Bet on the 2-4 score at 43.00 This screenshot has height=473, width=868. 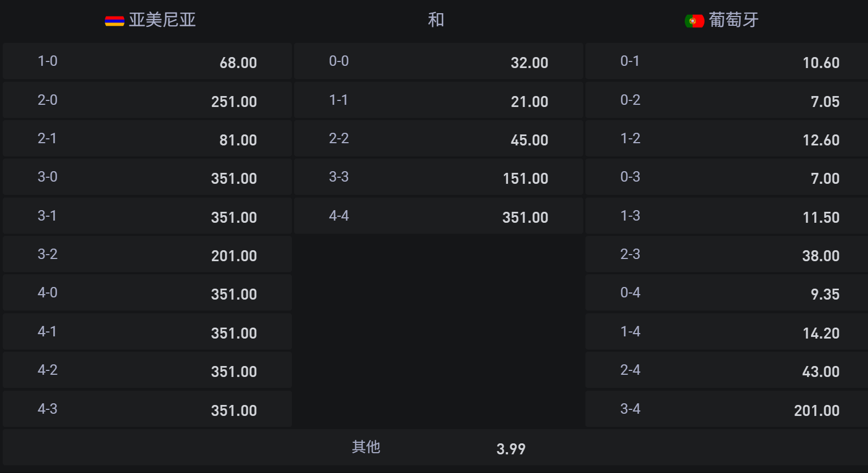click(x=726, y=370)
